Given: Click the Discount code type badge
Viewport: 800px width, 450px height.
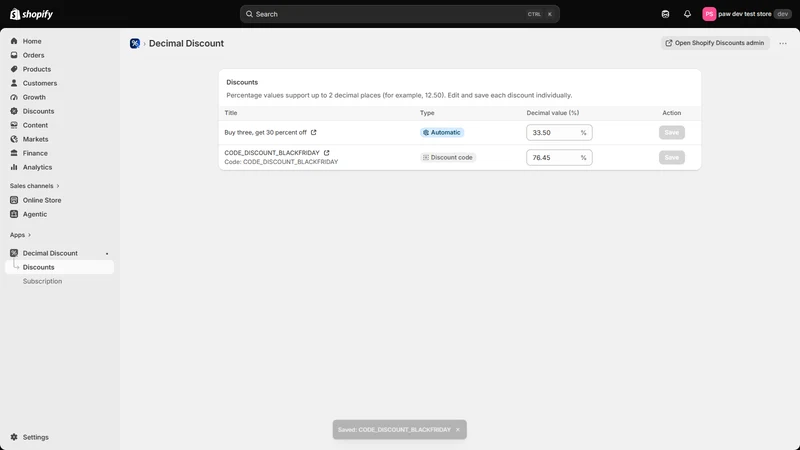Looking at the screenshot, I should [x=447, y=157].
